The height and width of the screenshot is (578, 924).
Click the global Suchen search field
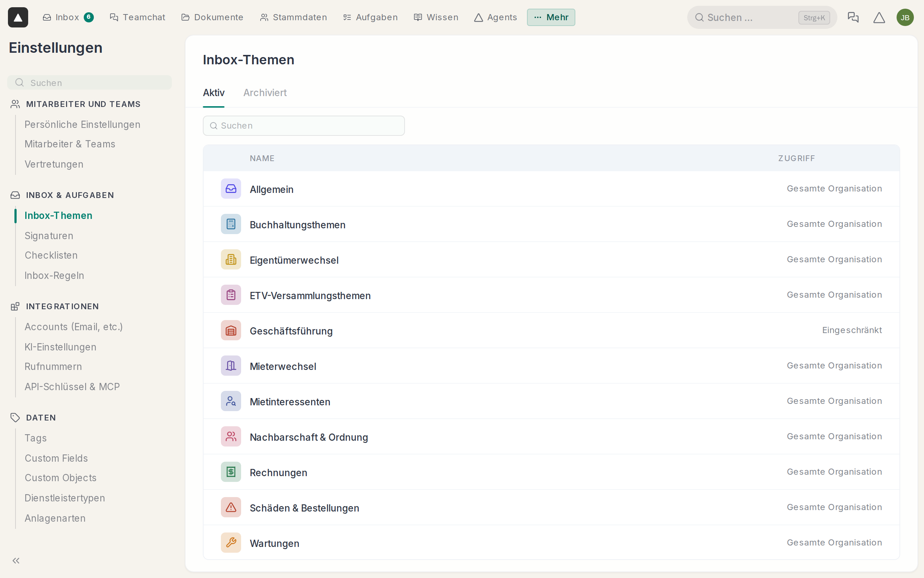[762, 17]
